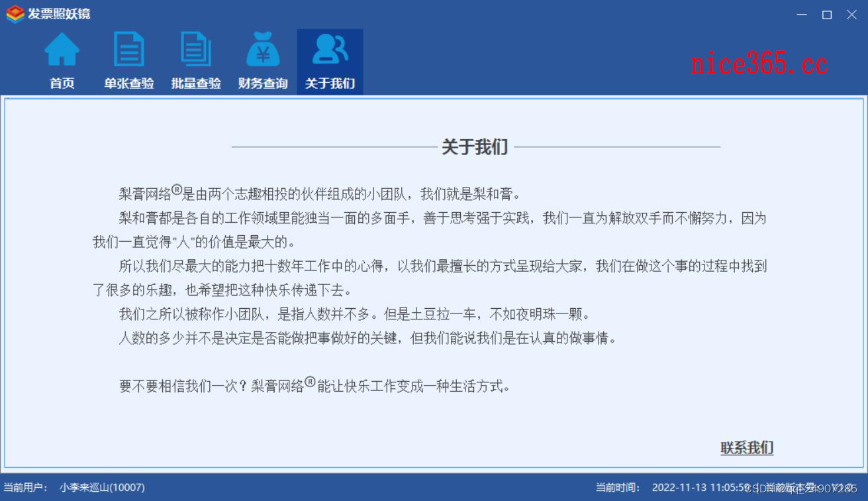Click the 发票照妖镜 window title text
Screen dimensions: 868x501
tap(60, 14)
